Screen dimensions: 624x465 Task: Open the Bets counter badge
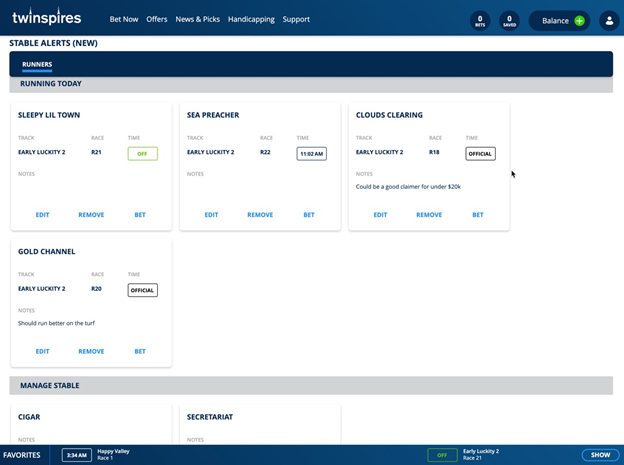click(x=480, y=21)
